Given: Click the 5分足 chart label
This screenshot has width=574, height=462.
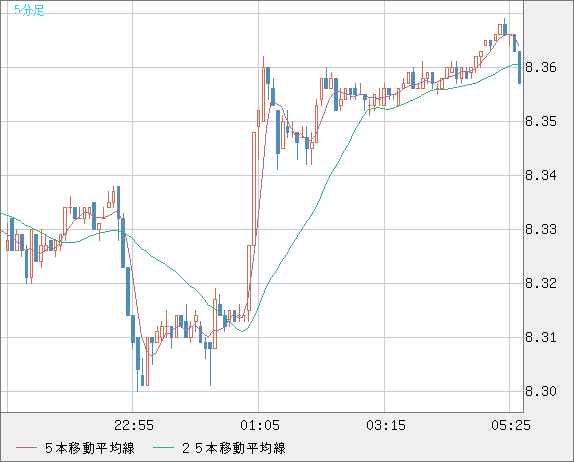Looking at the screenshot, I should tap(29, 10).
